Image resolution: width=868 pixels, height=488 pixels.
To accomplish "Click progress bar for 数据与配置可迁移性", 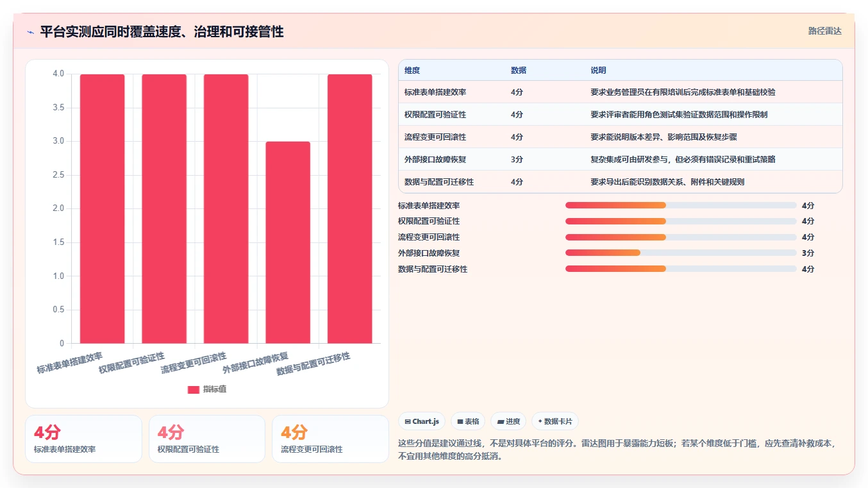I will 681,269.
